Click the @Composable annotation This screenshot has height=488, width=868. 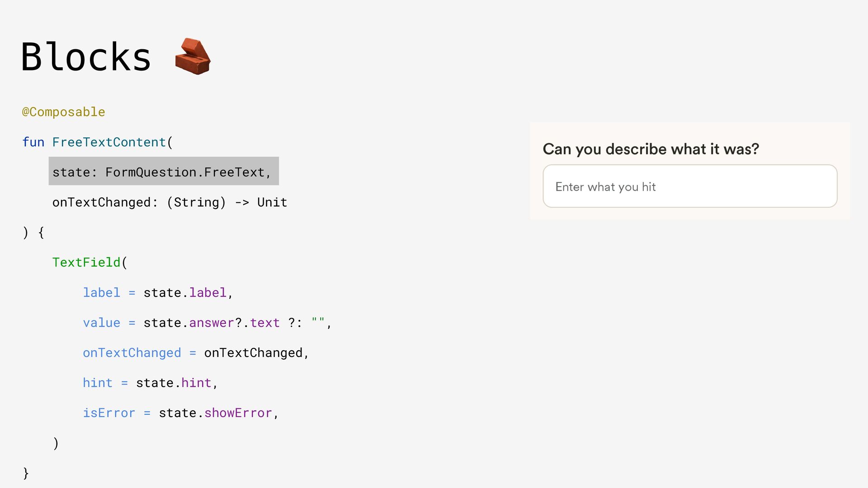coord(64,112)
